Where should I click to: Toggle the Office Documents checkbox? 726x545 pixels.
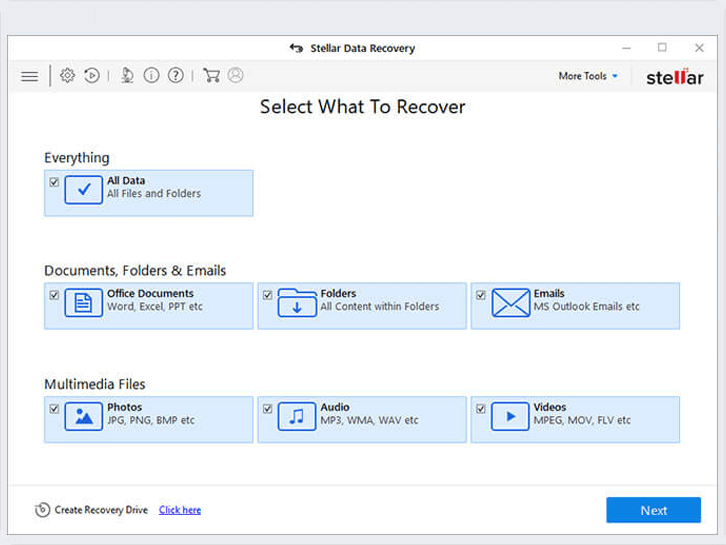pyautogui.click(x=54, y=295)
